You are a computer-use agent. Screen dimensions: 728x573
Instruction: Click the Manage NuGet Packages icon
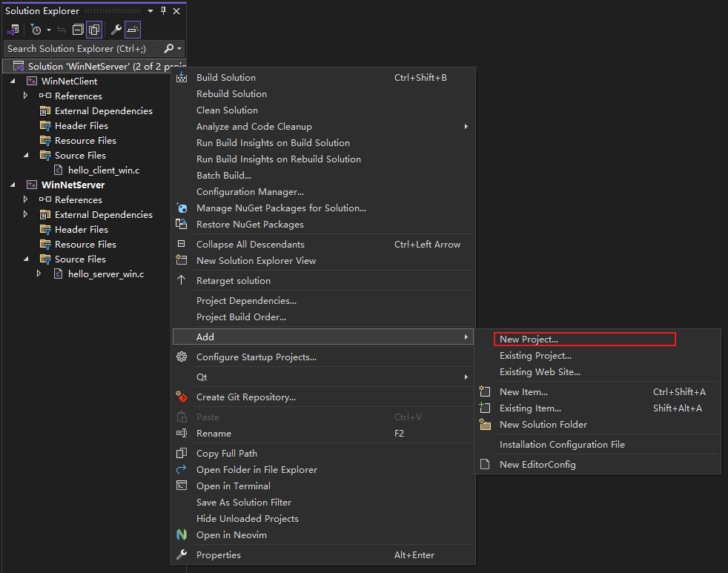coord(182,208)
